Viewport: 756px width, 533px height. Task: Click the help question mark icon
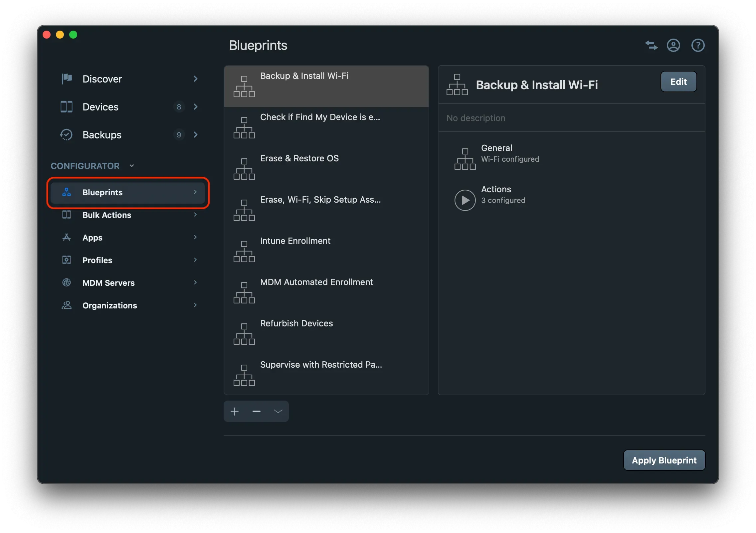[x=698, y=45]
